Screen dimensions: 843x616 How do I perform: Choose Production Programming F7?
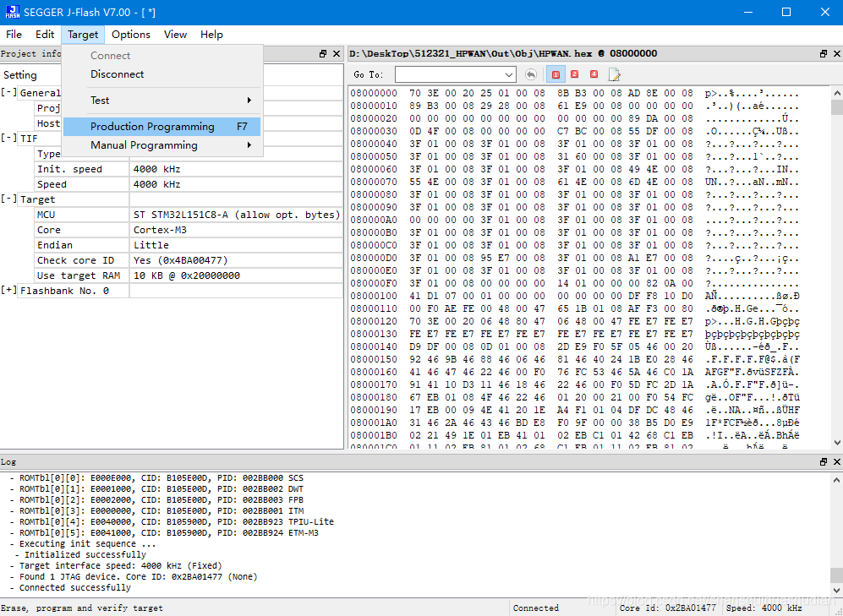point(161,127)
